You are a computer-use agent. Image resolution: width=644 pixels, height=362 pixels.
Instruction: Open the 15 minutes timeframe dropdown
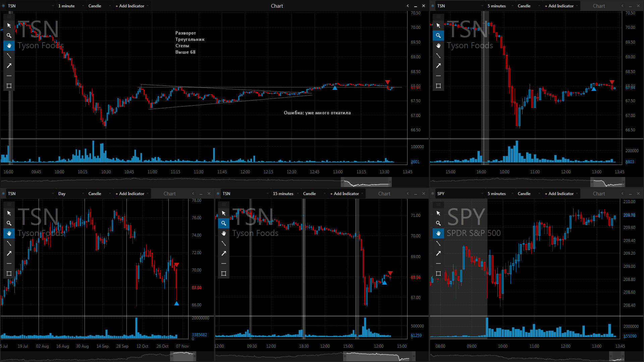tap(286, 193)
